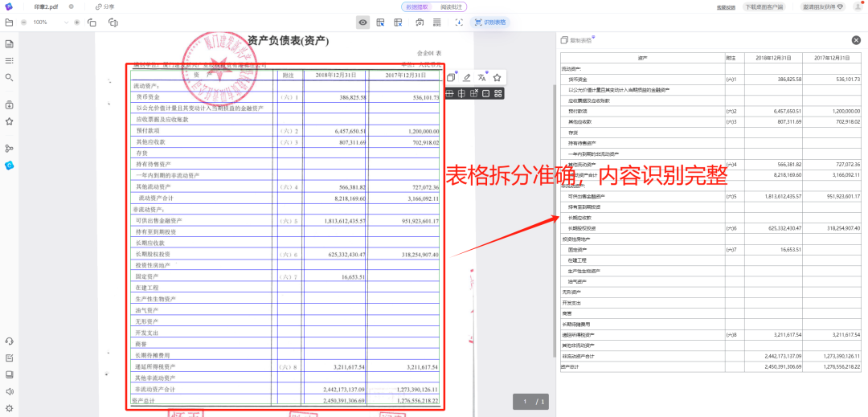Click the book/manual icon in sidebar

pyautogui.click(x=9, y=374)
